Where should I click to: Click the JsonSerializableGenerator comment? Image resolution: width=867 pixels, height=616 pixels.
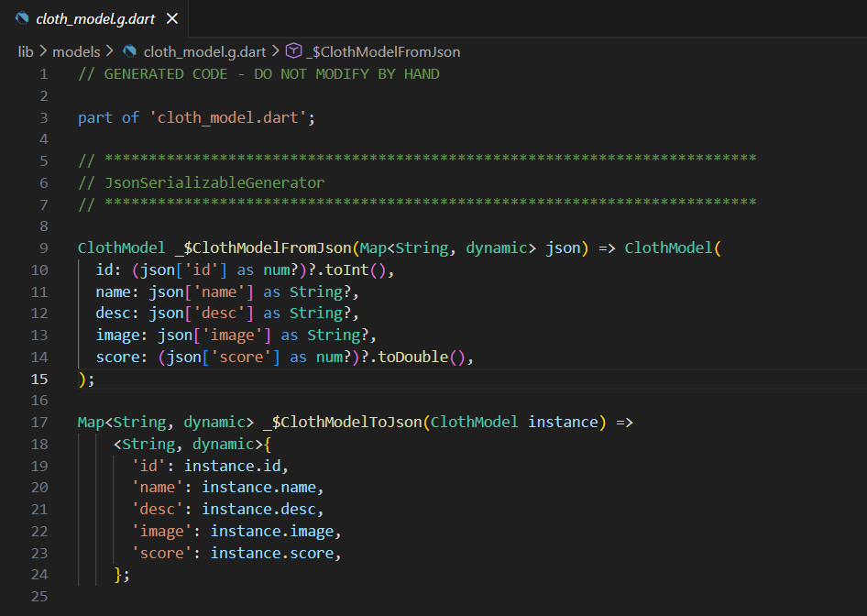click(202, 183)
